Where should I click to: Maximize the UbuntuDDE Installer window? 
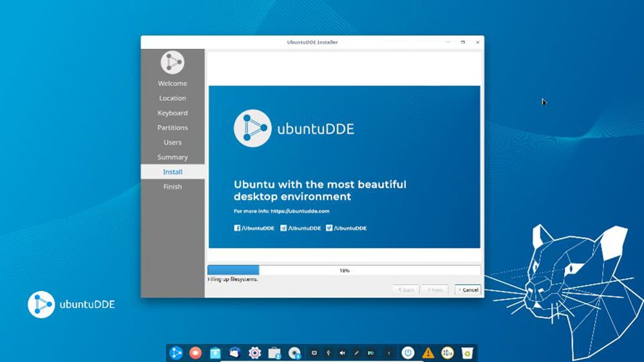tap(463, 43)
